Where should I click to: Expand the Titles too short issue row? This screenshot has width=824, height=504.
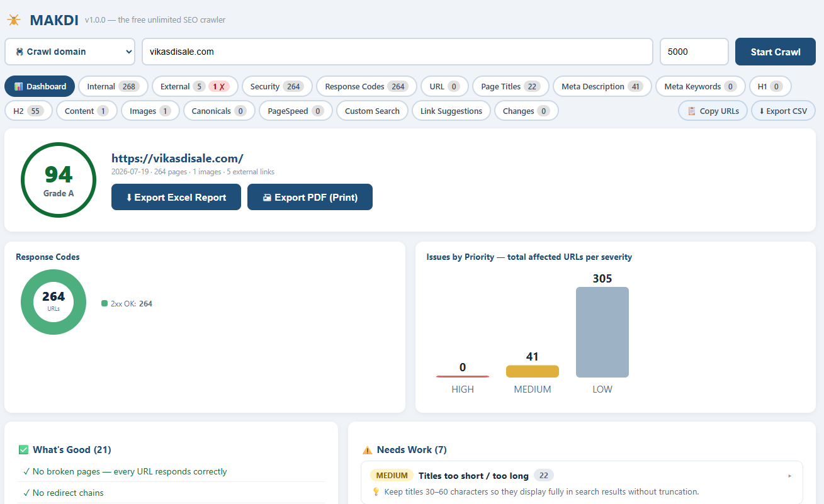(x=582, y=483)
